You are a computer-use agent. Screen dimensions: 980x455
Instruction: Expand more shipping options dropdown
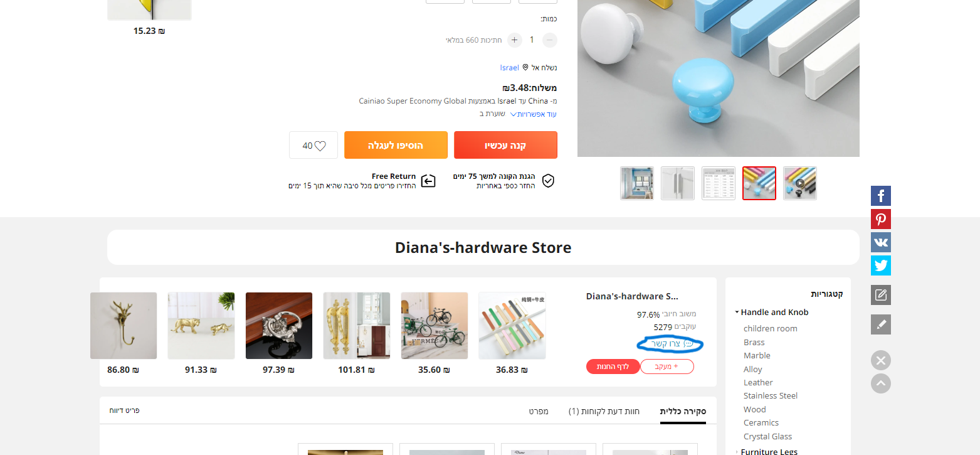533,114
